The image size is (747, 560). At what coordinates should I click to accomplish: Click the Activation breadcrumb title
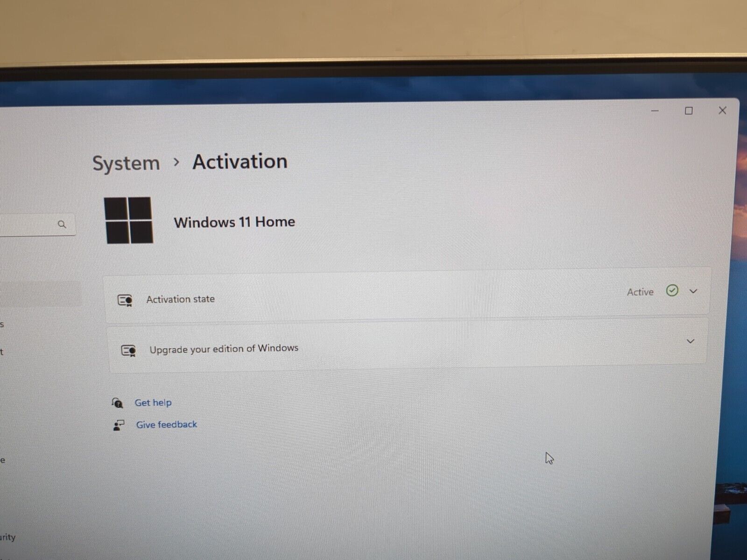coord(240,162)
